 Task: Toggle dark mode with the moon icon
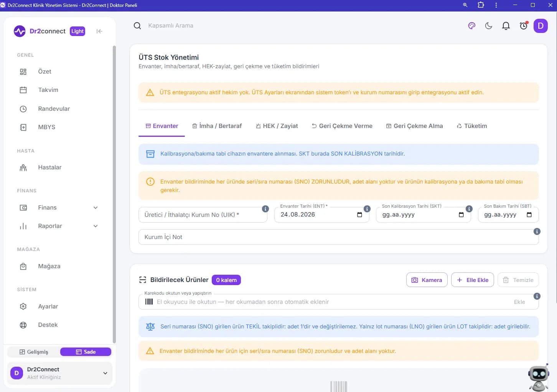tap(489, 26)
